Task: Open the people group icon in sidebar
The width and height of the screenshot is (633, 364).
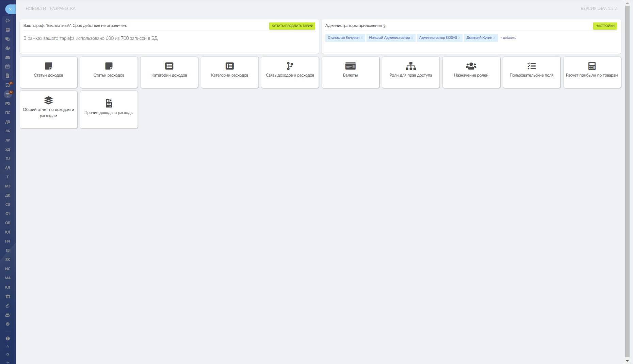Action: [7, 48]
